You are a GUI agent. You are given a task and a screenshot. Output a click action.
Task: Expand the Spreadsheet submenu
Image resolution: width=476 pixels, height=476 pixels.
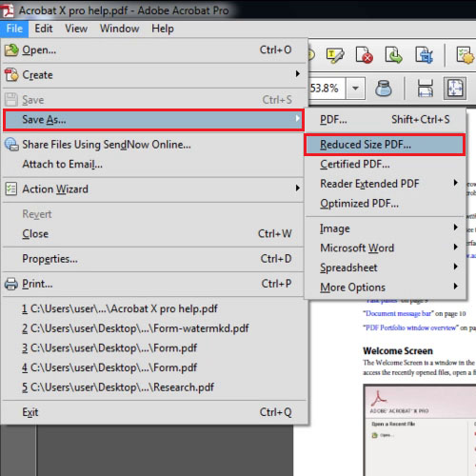456,267
